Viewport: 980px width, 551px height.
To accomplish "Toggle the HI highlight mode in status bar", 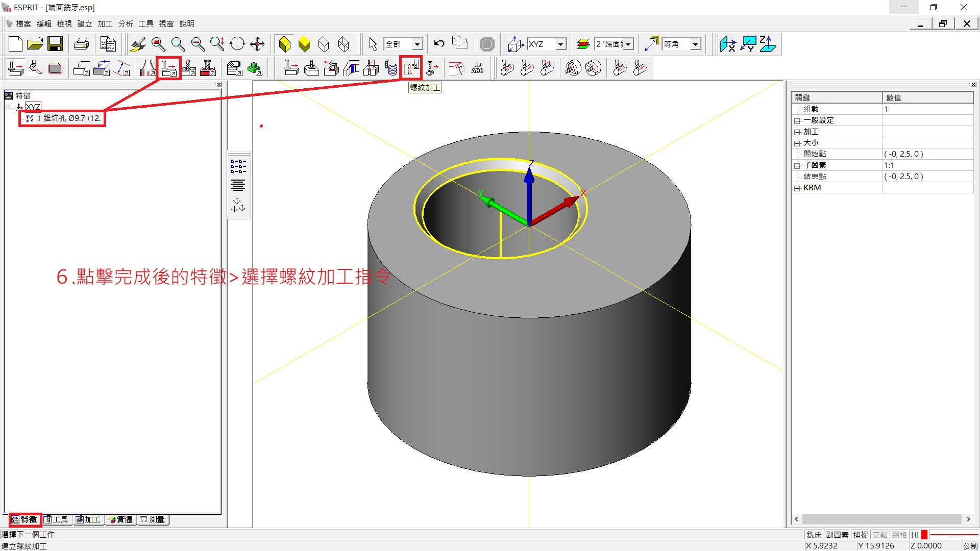I will [915, 535].
